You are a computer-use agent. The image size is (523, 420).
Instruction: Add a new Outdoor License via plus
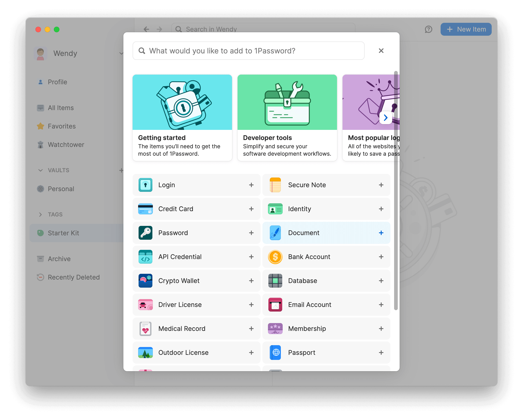251,353
